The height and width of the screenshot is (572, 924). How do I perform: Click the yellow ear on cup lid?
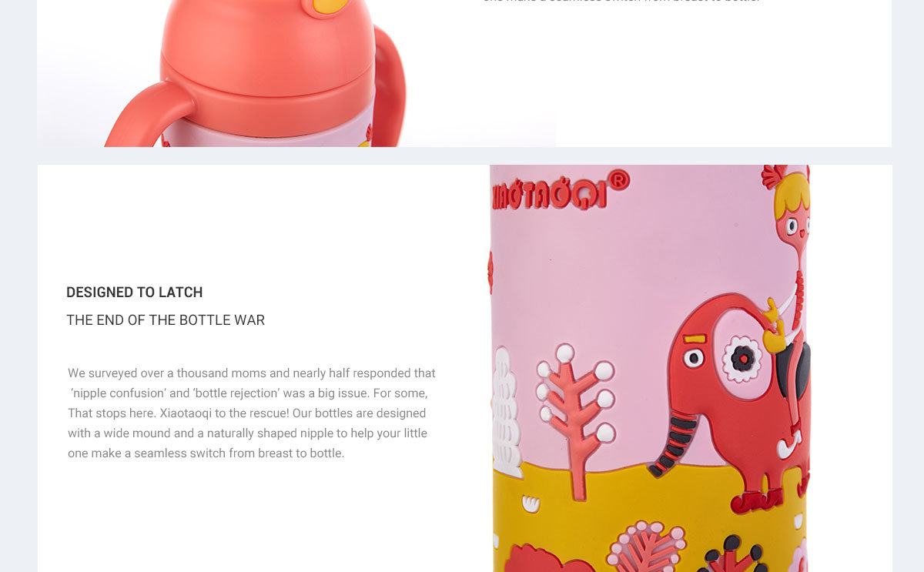(326, 6)
